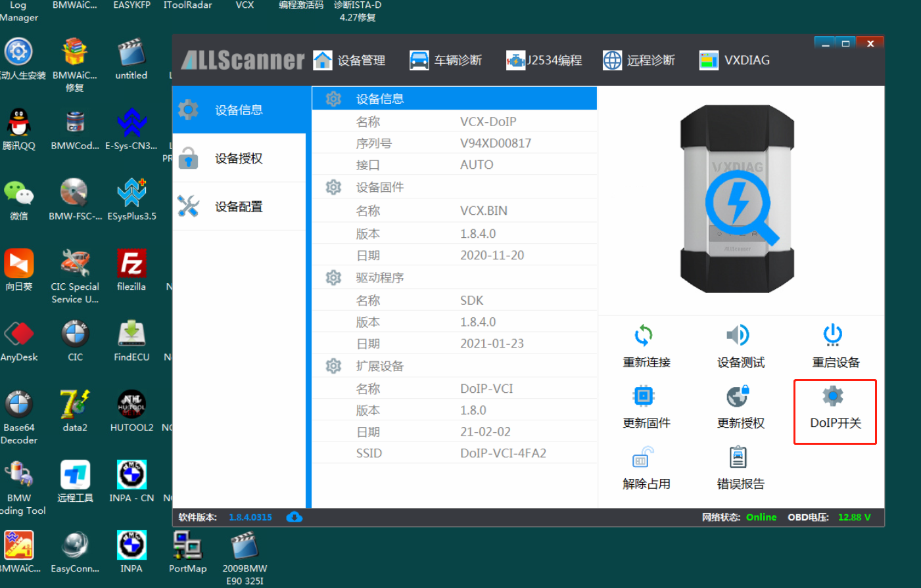Select the BMW-FSC desktop icon
The image size is (921, 588).
75,200
